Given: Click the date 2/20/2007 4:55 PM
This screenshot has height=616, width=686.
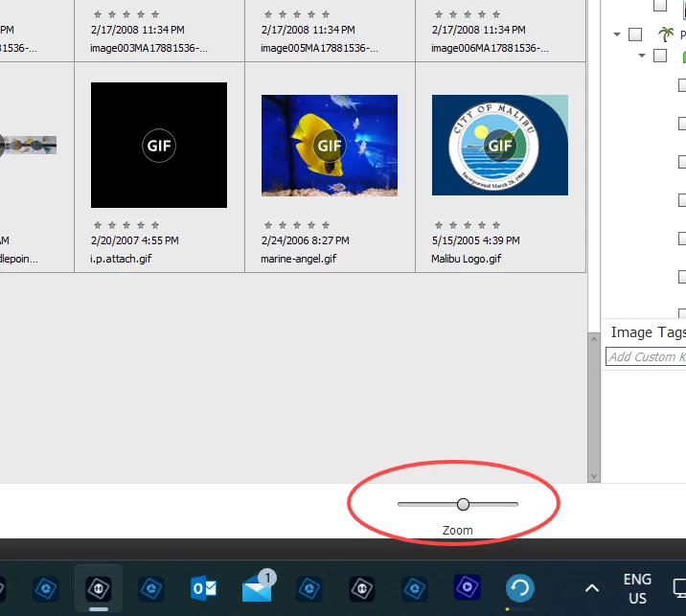Looking at the screenshot, I should pos(135,240).
